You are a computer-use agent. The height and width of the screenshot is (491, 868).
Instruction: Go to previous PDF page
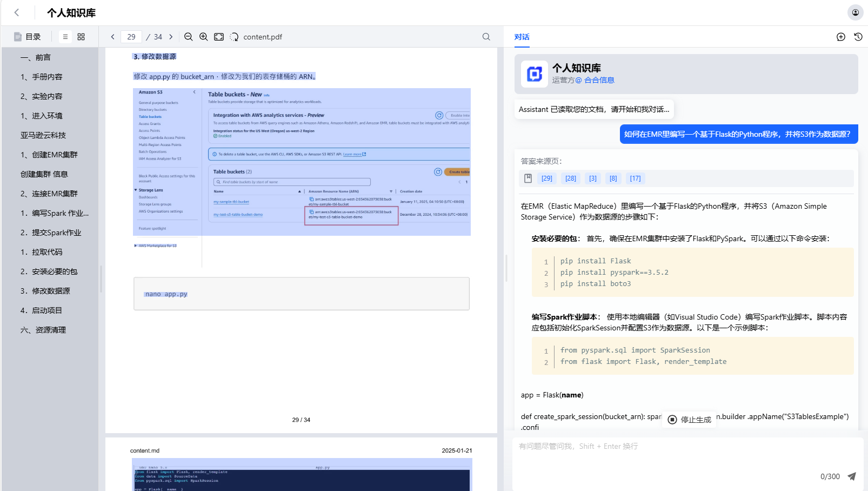pos(112,37)
